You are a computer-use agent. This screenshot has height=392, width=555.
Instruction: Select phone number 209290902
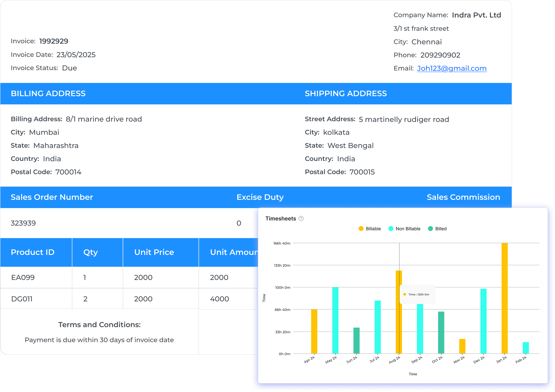(x=440, y=55)
